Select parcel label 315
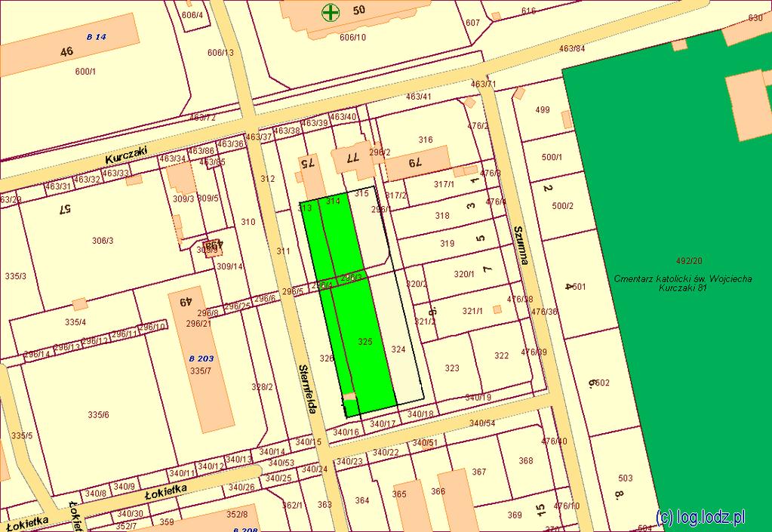Image resolution: width=772 pixels, height=532 pixels. click(x=361, y=193)
